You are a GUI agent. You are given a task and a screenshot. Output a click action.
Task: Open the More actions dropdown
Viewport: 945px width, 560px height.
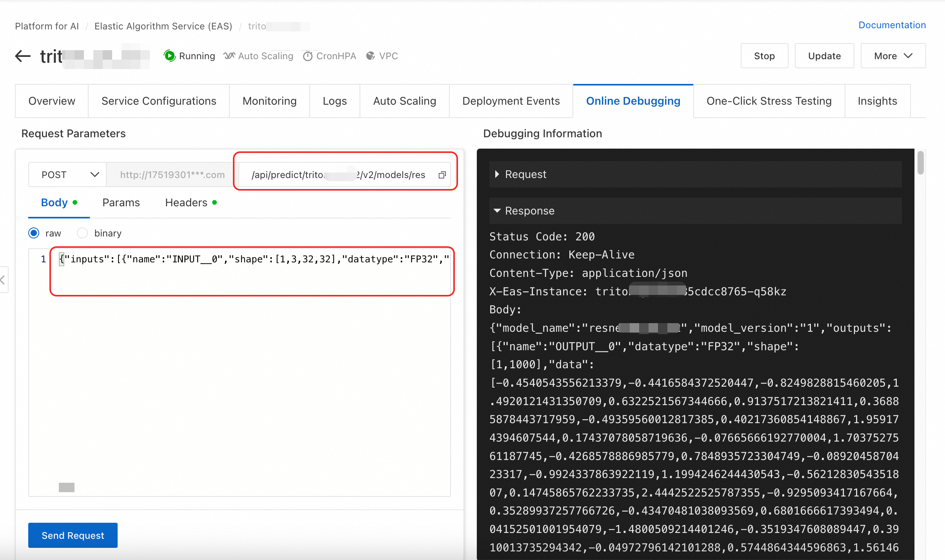[893, 56]
